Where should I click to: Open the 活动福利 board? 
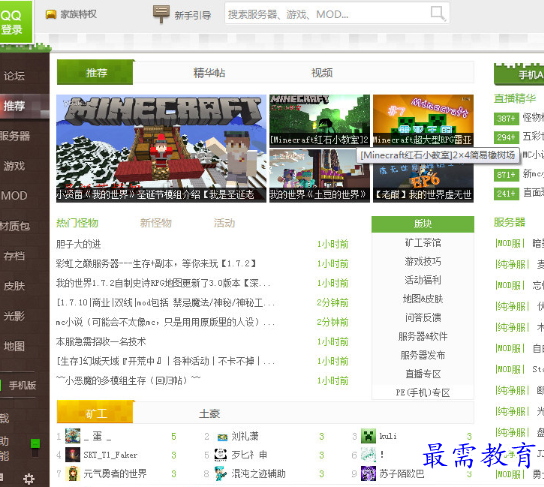423,280
